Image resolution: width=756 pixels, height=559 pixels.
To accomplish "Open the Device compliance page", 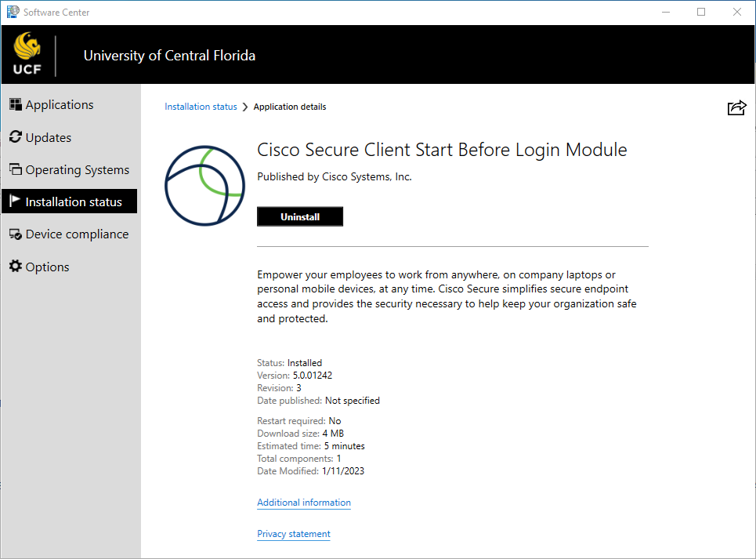I will click(x=70, y=234).
